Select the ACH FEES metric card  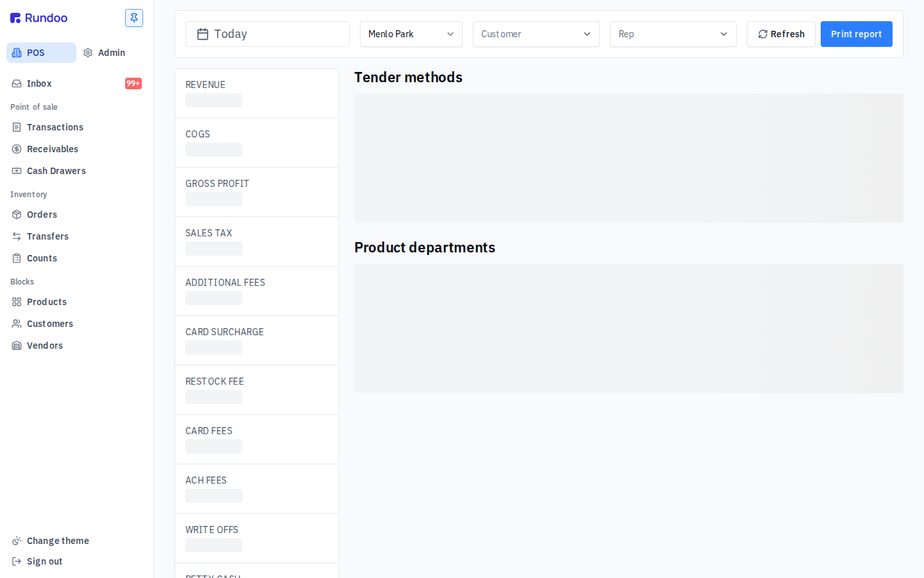tap(257, 489)
